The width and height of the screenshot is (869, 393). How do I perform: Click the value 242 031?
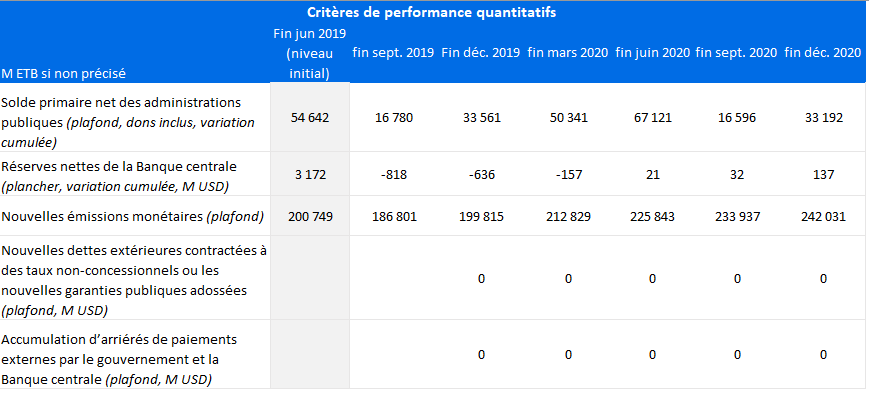(823, 217)
